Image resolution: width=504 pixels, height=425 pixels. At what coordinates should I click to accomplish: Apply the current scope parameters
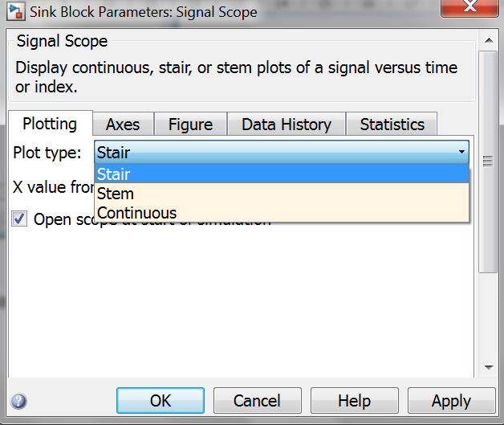click(x=452, y=401)
